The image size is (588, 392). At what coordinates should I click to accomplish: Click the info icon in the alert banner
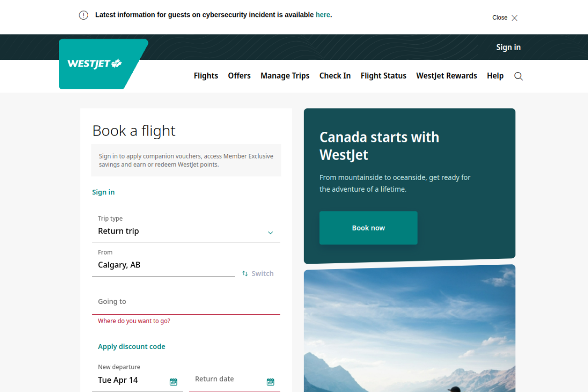pyautogui.click(x=84, y=15)
